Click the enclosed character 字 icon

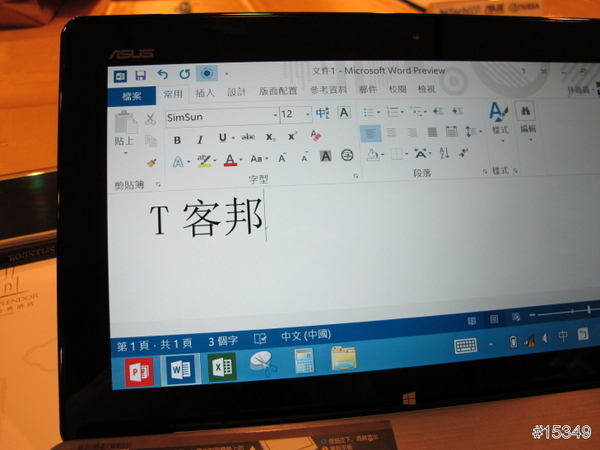click(347, 155)
